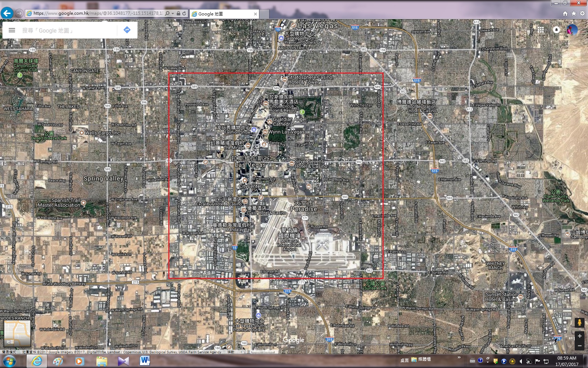Screen dimensions: 588x368
Task: Open Favorites with the star icon
Action: click(574, 13)
